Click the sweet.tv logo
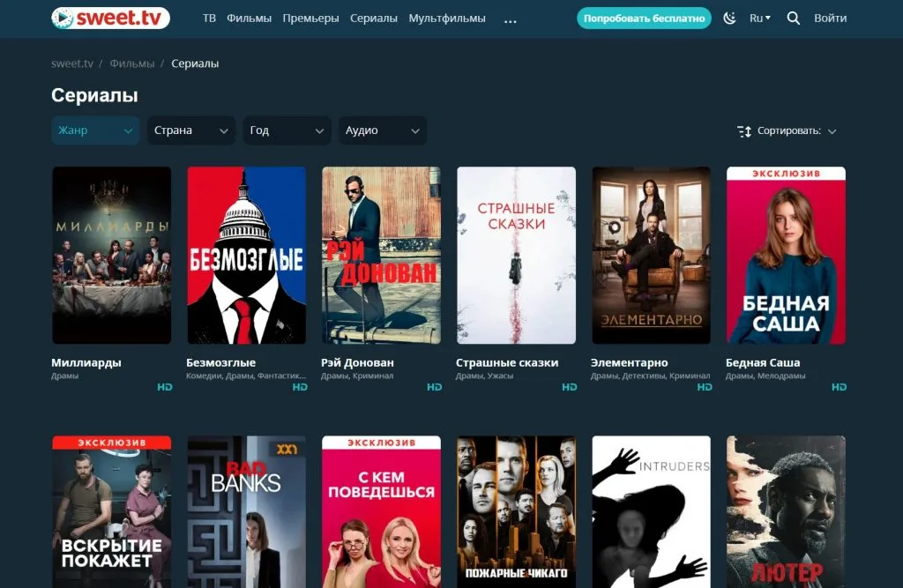The width and height of the screenshot is (903, 588). point(109,17)
